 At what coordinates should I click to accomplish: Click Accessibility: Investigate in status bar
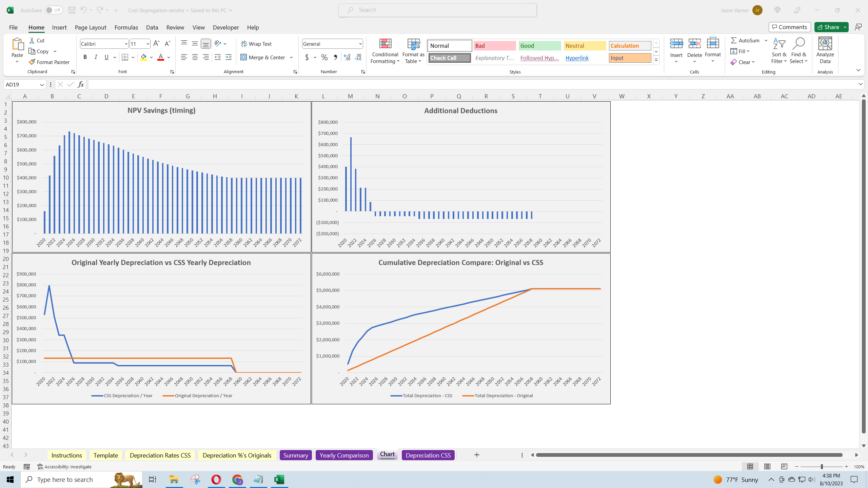click(x=64, y=467)
